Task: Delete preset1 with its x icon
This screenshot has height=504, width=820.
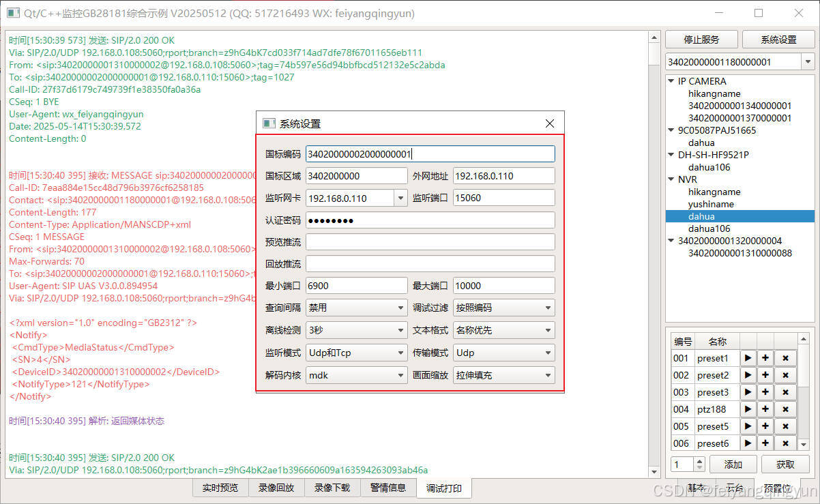Action: pos(785,358)
